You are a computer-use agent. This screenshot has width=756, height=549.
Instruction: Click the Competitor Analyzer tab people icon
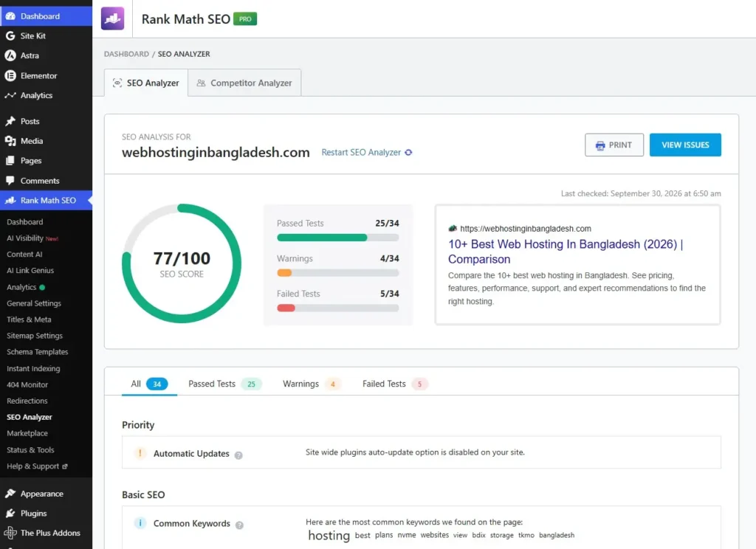tap(201, 83)
